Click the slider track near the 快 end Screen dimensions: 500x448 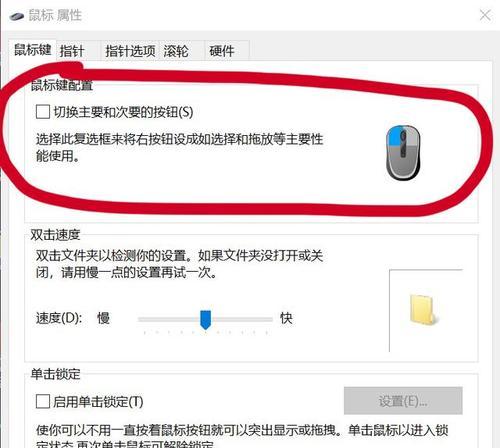260,319
